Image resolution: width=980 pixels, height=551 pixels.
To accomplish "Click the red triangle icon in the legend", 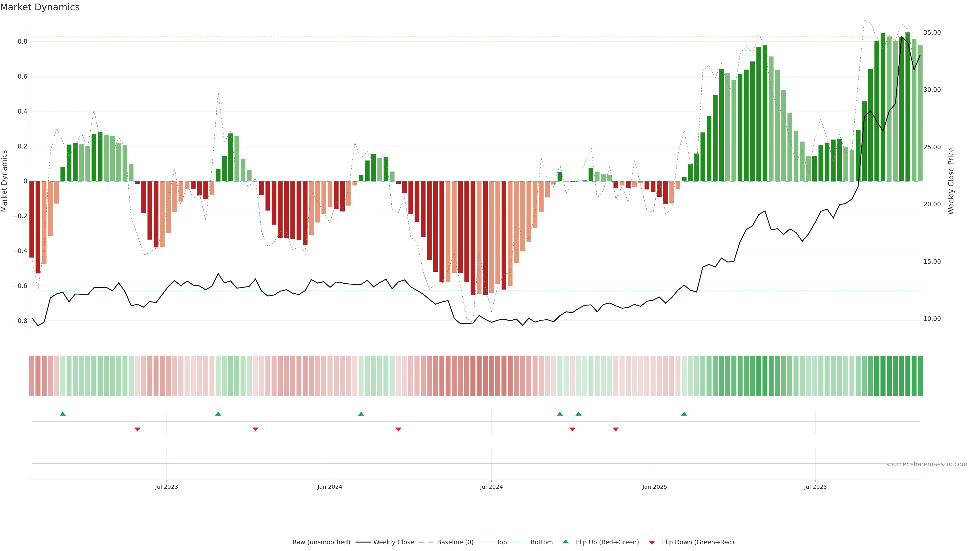I will [652, 543].
